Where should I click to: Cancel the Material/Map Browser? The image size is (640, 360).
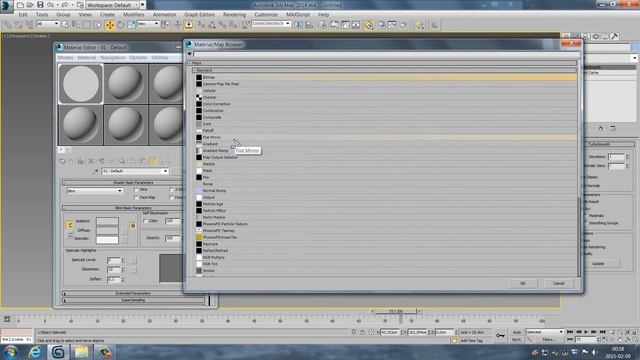pos(558,283)
